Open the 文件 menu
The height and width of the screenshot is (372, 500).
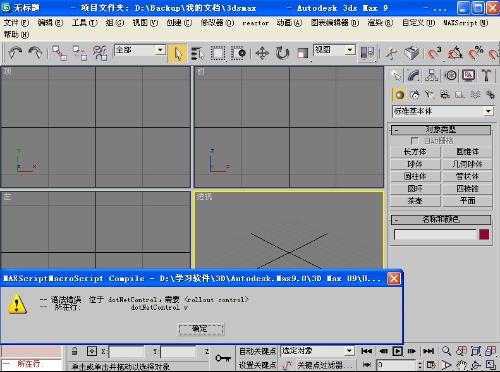[16, 23]
